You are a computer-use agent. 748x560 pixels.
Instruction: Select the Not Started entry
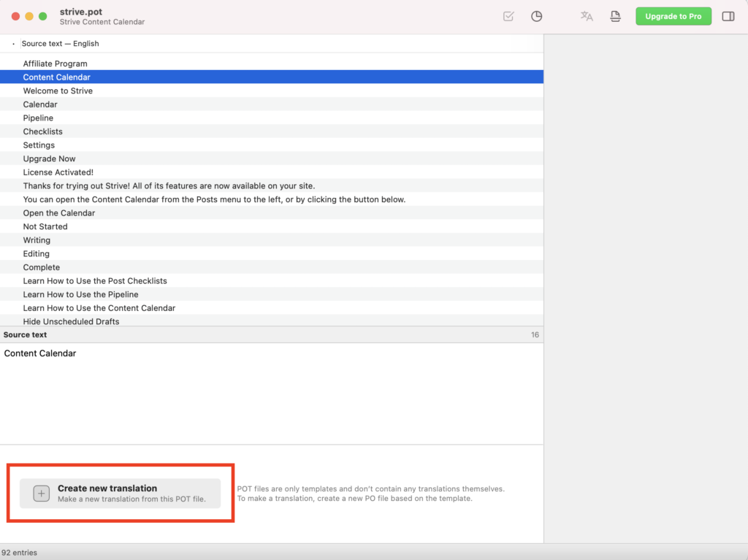click(272, 226)
